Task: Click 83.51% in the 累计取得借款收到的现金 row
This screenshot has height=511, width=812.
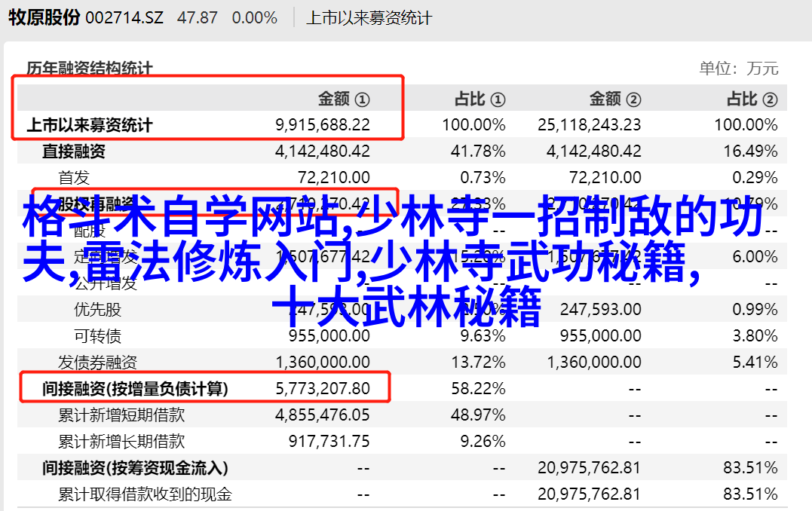Action: tap(750, 494)
